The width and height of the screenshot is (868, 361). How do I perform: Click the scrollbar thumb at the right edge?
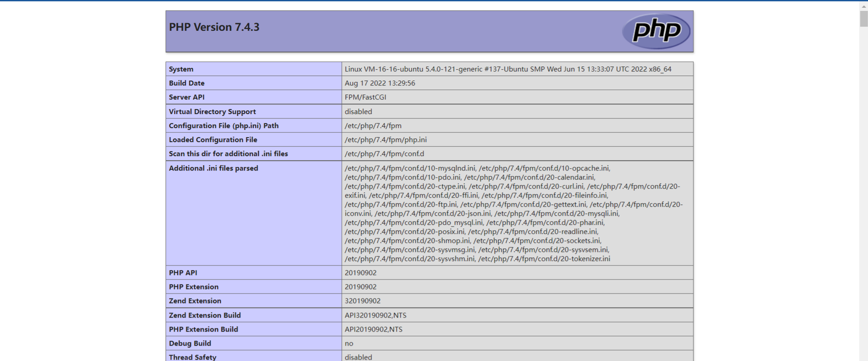click(863, 19)
